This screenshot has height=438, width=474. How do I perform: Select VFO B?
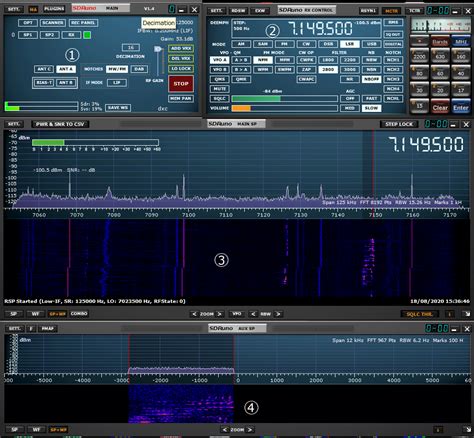pos(219,70)
